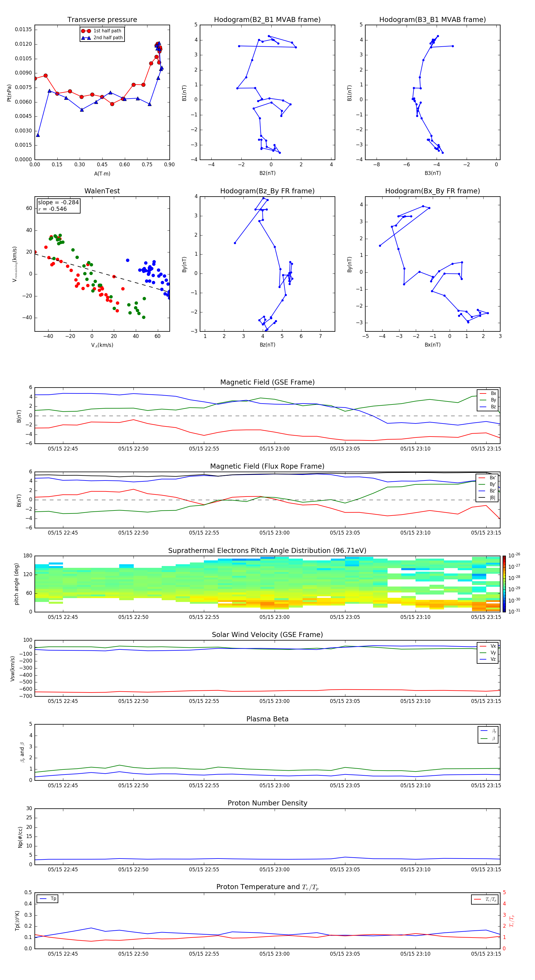Select the "r = -0.546" annotation
Image resolution: width=535 pixels, height=980 pixels.
(x=53, y=209)
